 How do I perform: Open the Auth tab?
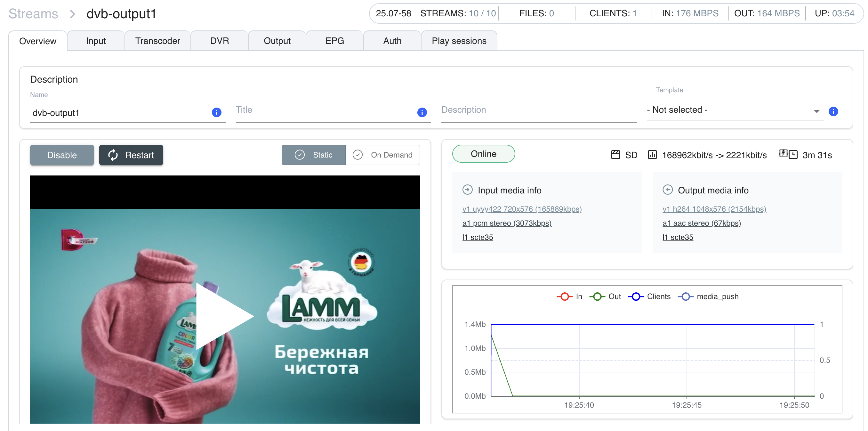click(x=392, y=41)
